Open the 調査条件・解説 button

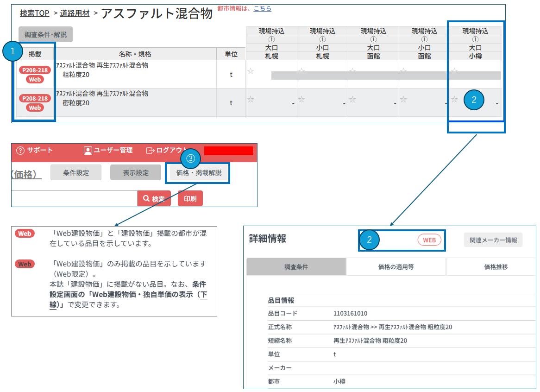[x=45, y=34]
